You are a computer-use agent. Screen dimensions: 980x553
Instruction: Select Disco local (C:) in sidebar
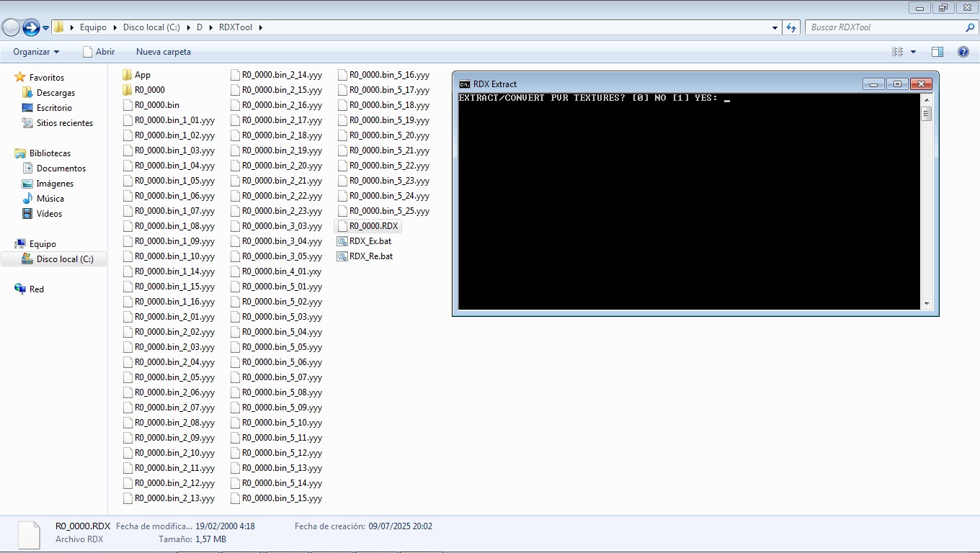pyautogui.click(x=65, y=259)
